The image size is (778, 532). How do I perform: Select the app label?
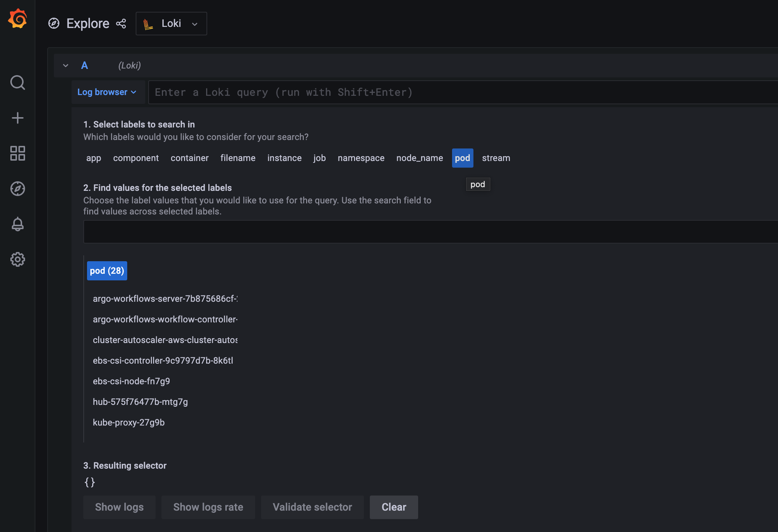tap(94, 158)
